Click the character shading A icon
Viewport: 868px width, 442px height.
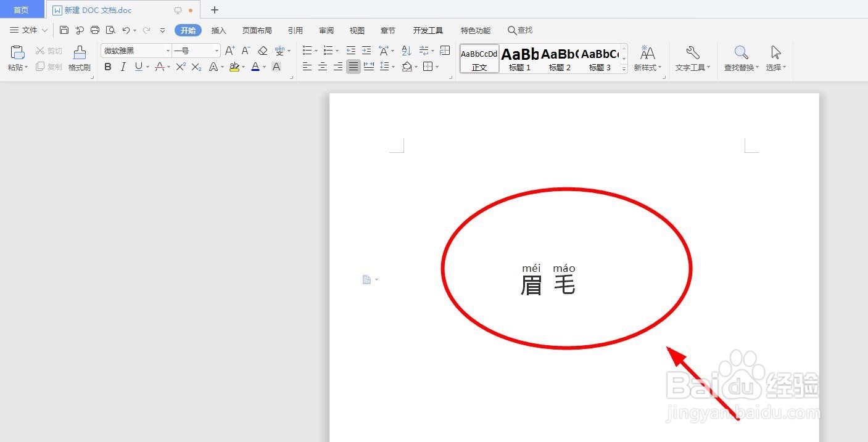click(276, 67)
